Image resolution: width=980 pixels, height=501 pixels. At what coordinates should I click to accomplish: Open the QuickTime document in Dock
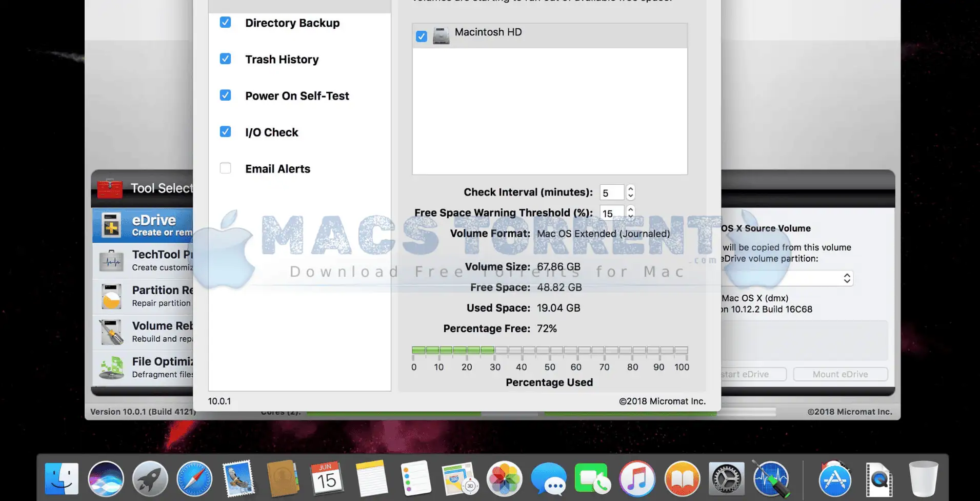[879, 479]
